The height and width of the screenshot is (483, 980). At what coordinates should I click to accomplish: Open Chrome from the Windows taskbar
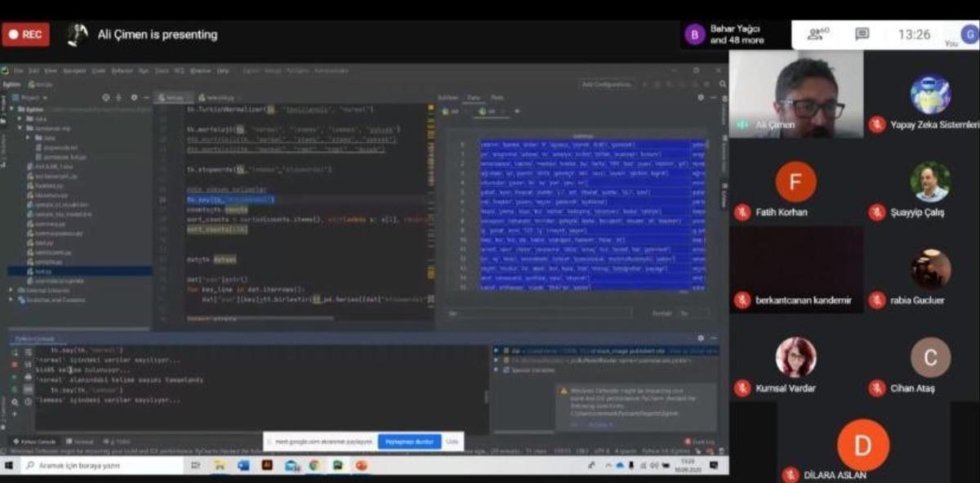pos(314,466)
